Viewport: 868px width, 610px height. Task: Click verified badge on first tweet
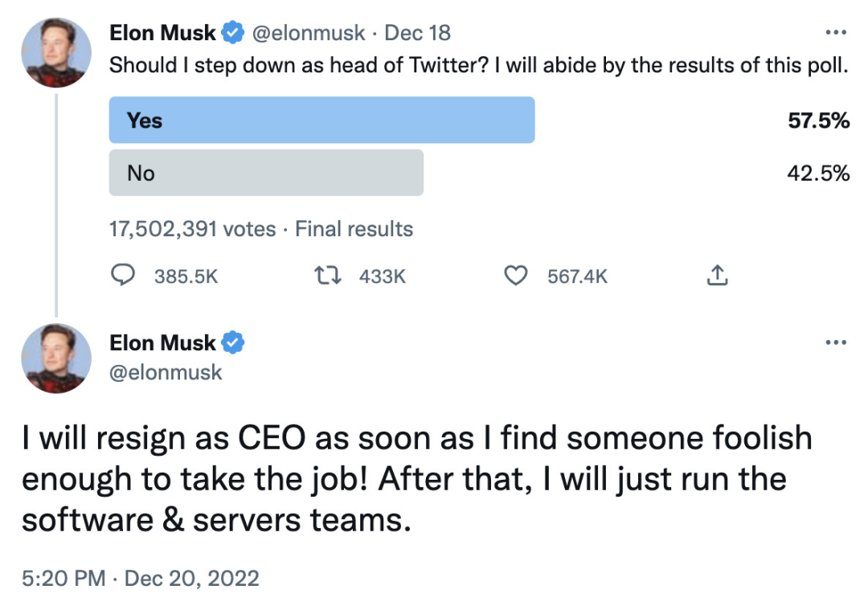pos(233,33)
